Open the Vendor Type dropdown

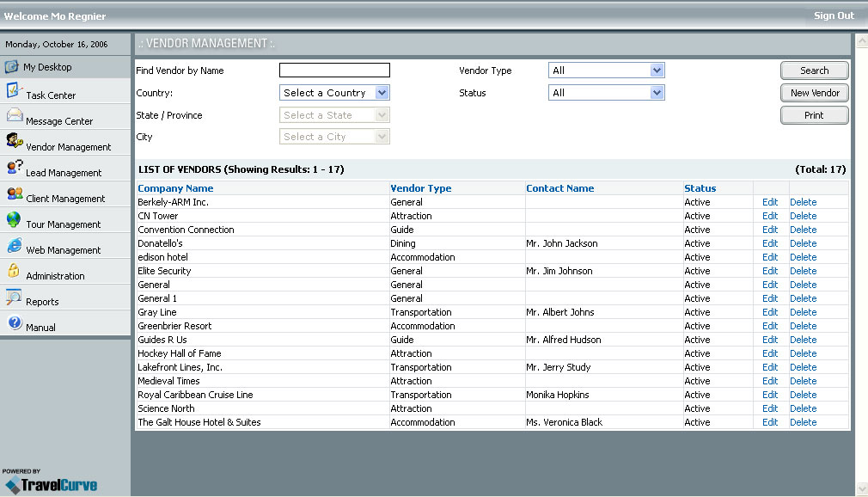click(x=606, y=71)
